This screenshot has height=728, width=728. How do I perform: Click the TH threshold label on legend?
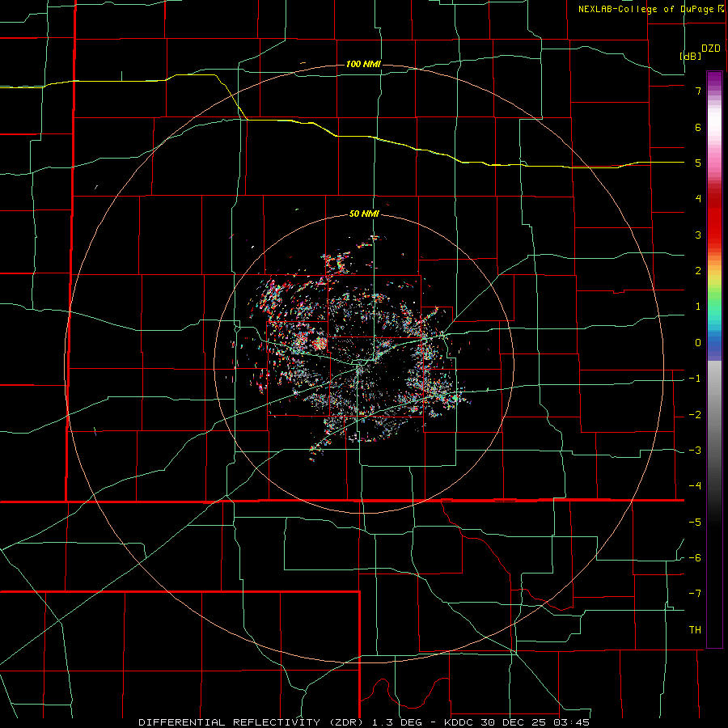pos(695,630)
